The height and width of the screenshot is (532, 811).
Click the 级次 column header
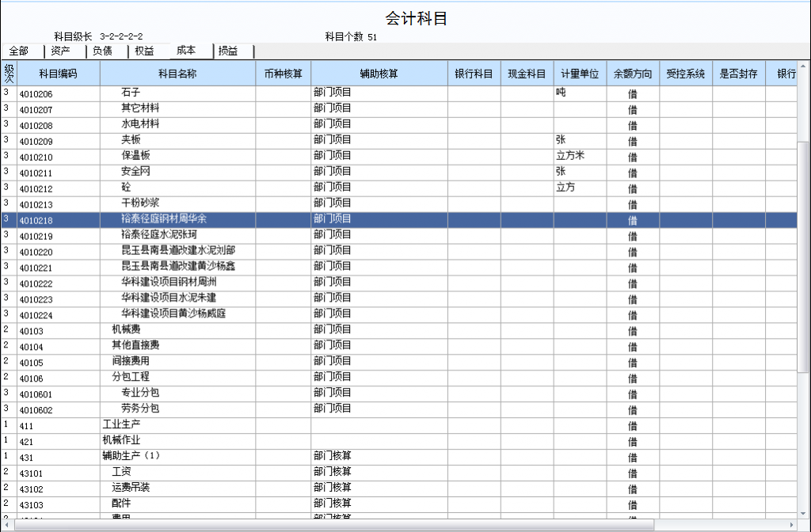click(9, 74)
